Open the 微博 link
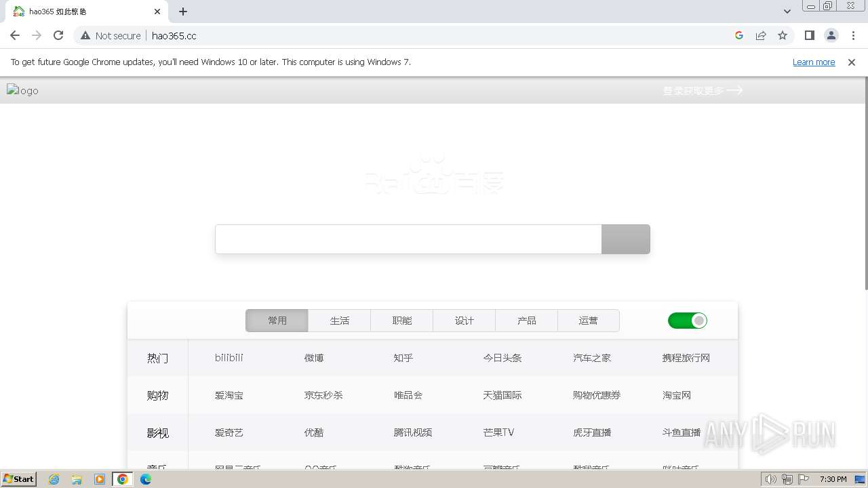Image resolution: width=868 pixels, height=488 pixels. pyautogui.click(x=314, y=358)
